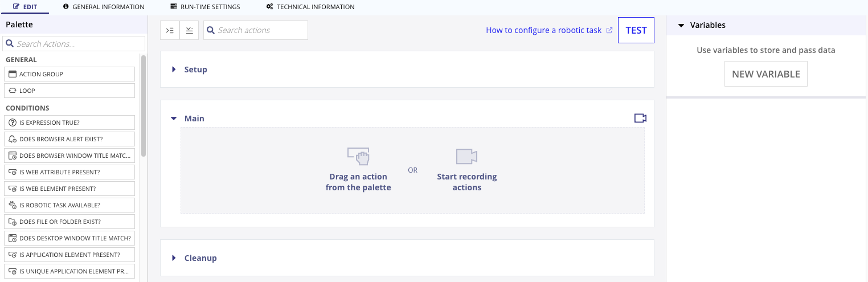Collapse the Main section

coord(174,118)
